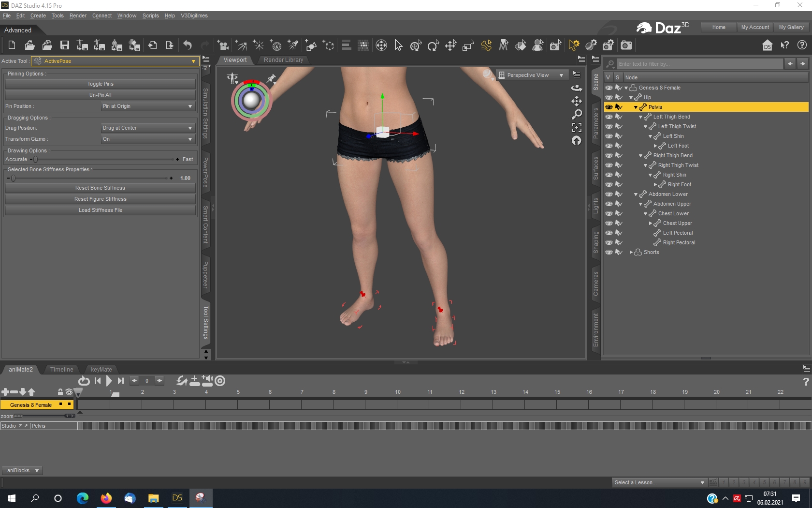This screenshot has width=812, height=508.
Task: Toggle loop playback in aniMate2
Action: tap(84, 381)
